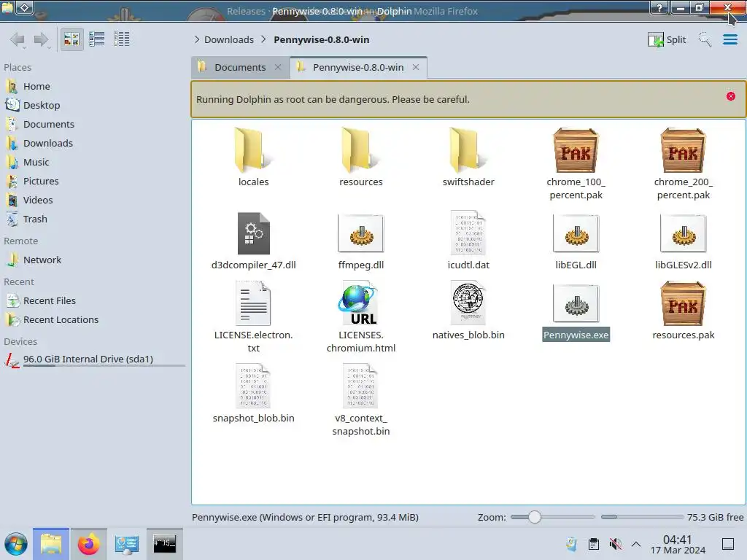This screenshot has height=560, width=747.
Task: Select v8_context_snapshot.bin file
Action: pos(360,400)
